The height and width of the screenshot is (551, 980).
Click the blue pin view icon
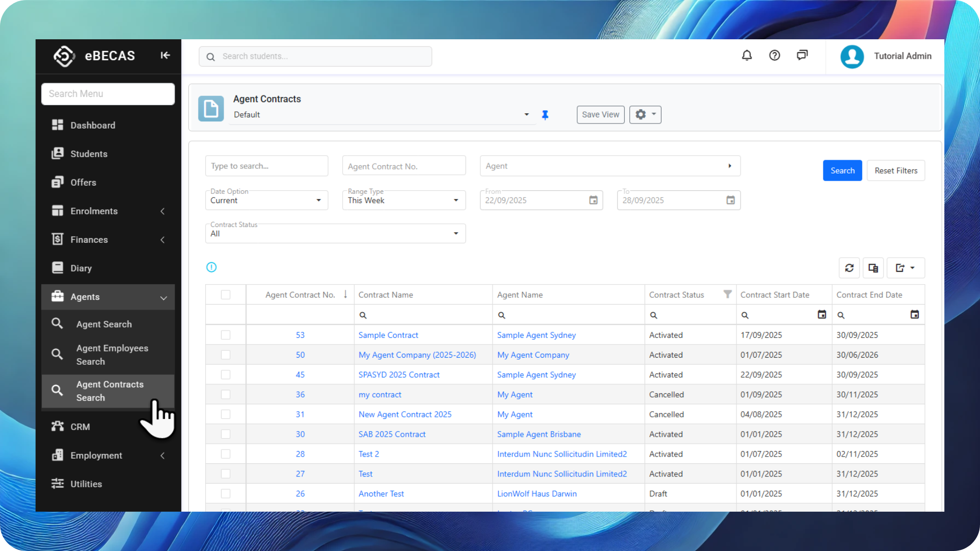click(x=545, y=115)
